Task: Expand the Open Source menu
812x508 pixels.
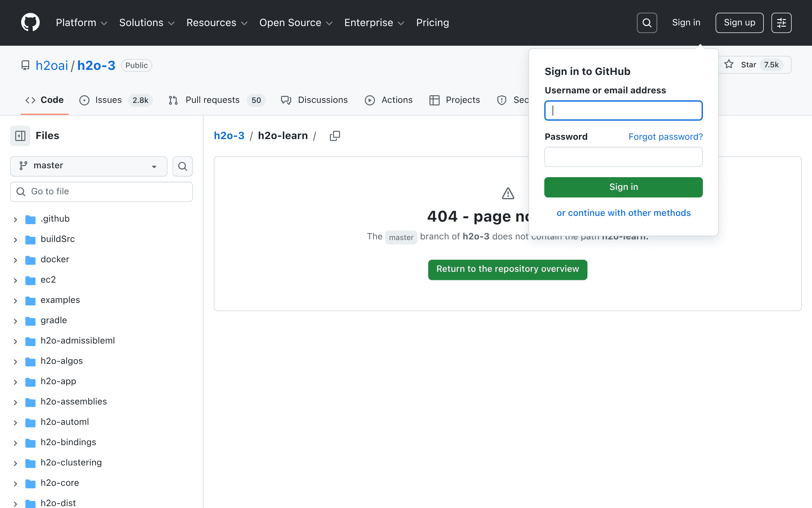Action: (296, 23)
